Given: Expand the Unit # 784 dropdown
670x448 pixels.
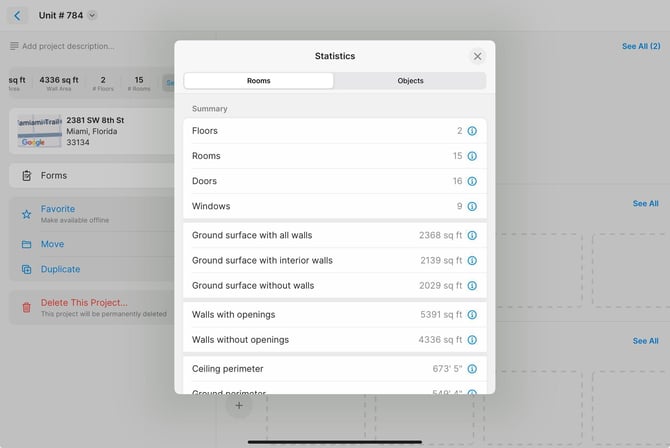Looking at the screenshot, I should click(92, 15).
